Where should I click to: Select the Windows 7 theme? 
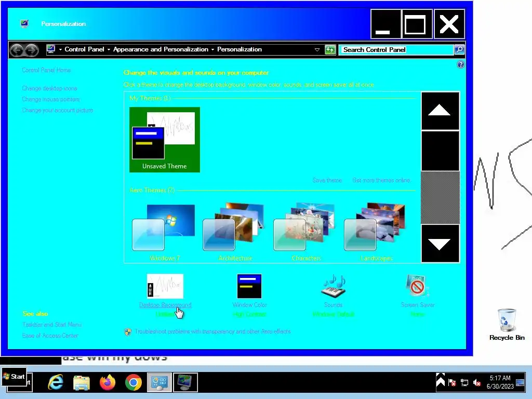pos(165,232)
